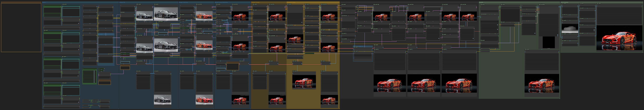Click the silver car thumbnail at the bottom of the blue group
Screen dimensions: 644x110
pos(162,100)
